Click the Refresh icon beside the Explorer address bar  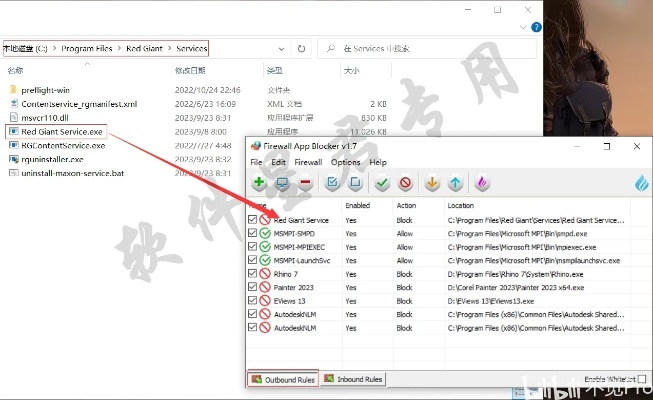(x=302, y=49)
